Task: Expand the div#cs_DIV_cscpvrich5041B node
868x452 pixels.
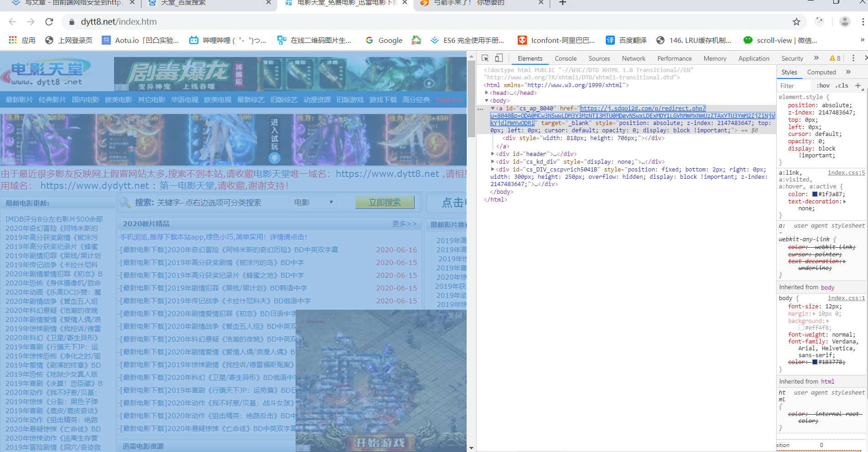Action: 493,169
